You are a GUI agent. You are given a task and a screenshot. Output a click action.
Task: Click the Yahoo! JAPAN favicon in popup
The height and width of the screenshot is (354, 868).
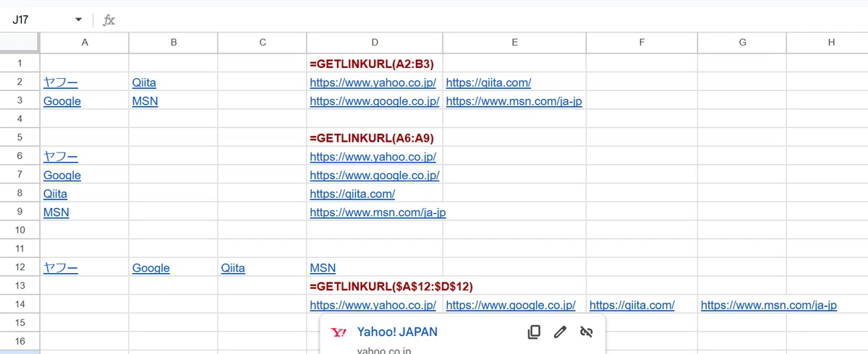coord(339,332)
